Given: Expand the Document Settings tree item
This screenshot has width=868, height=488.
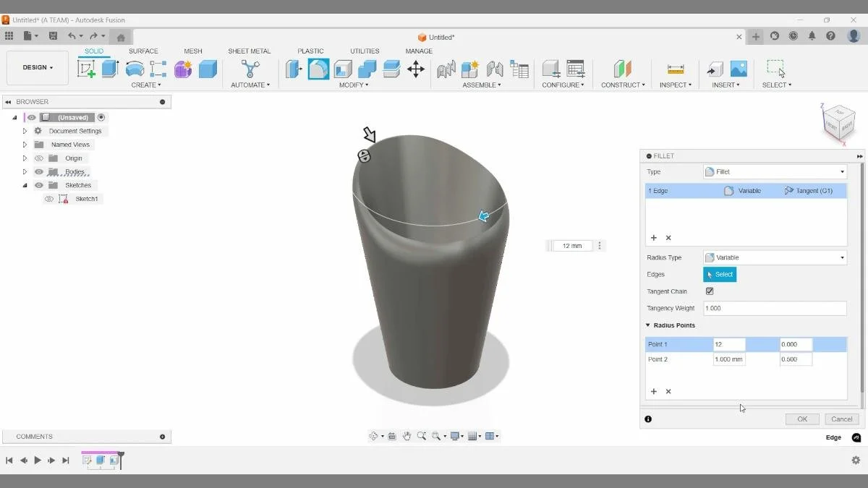Looking at the screenshot, I should coord(24,131).
